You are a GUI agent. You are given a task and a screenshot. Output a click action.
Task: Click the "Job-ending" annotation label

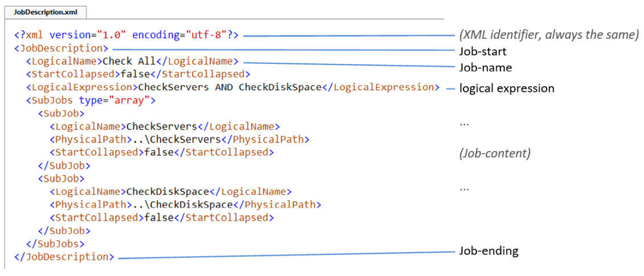click(489, 251)
